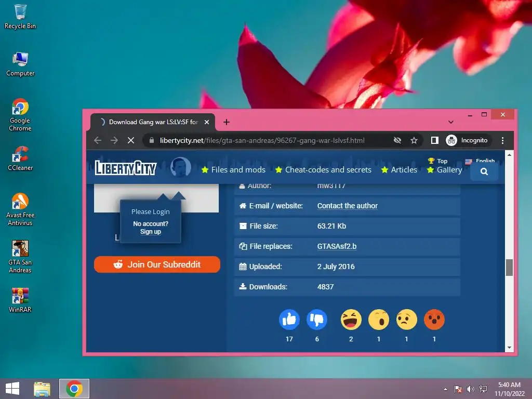Click the Chrome taskbar button

(74, 389)
